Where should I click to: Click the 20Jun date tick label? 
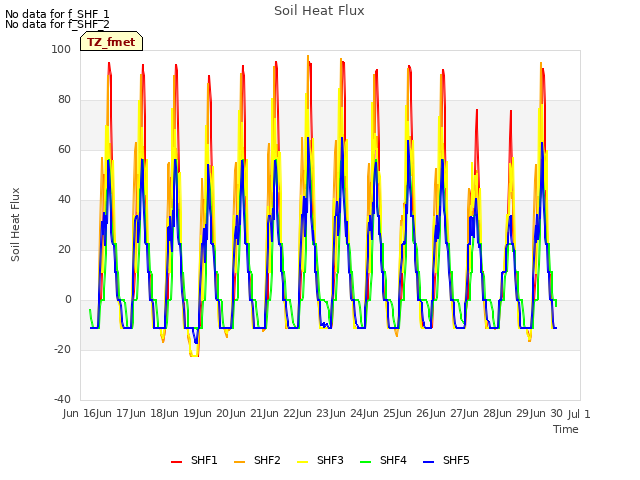(x=231, y=413)
